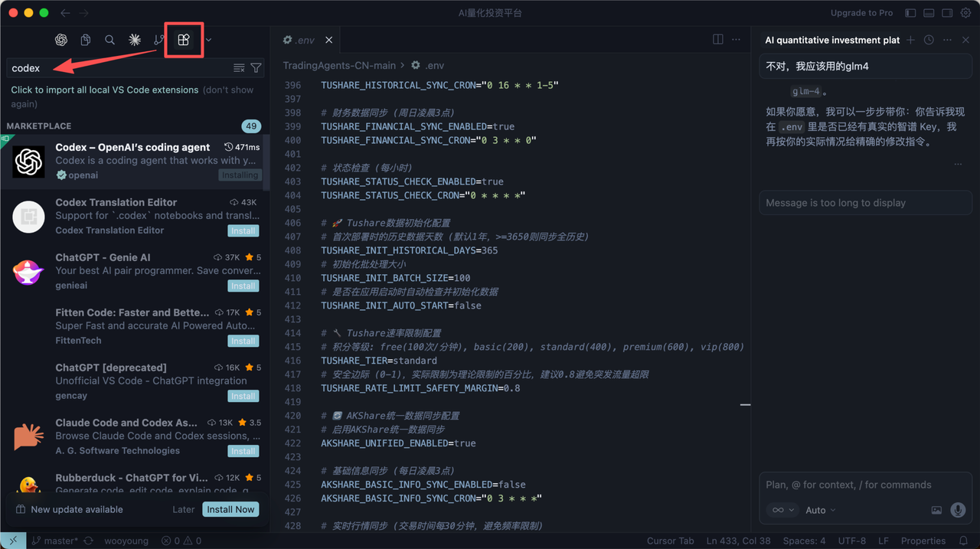980x549 pixels.
Task: Install Fitten Code extension
Action: pos(243,341)
